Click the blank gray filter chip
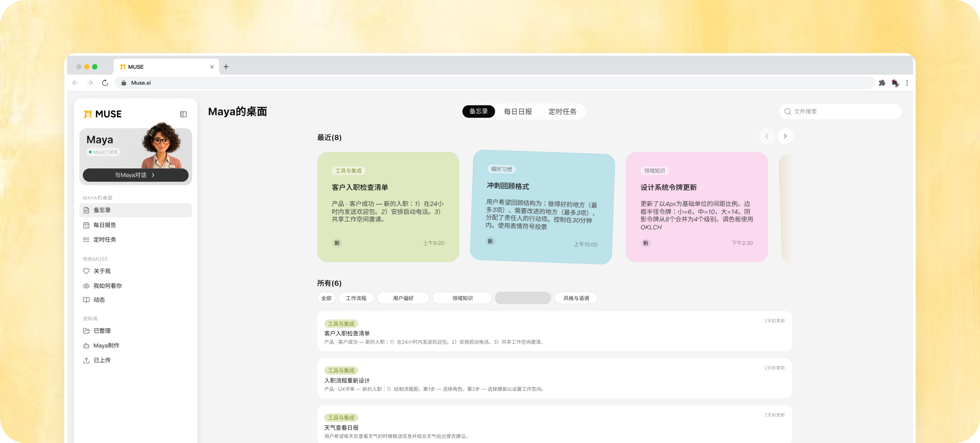 [523, 298]
